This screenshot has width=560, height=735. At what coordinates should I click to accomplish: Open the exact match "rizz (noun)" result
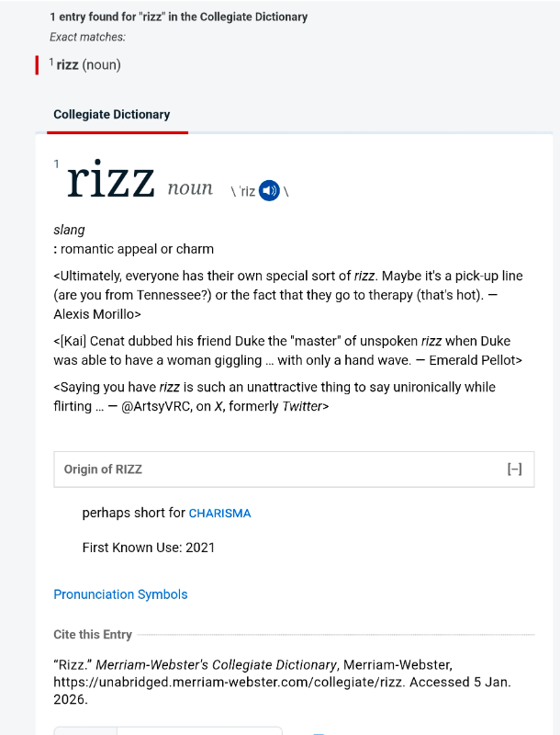tap(88, 64)
